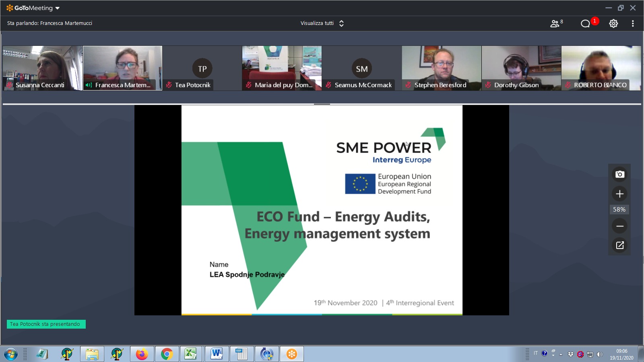Open the ODF spreadsheet taskbar icon
The width and height of the screenshot is (644, 362).
click(x=242, y=354)
